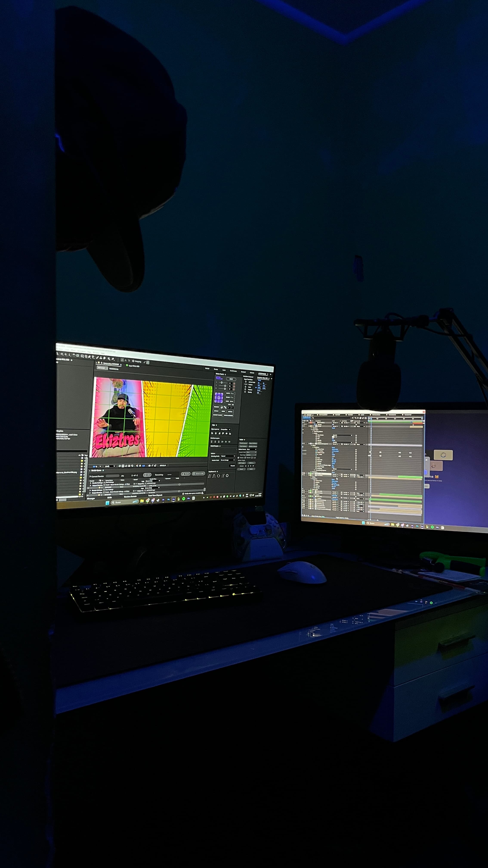Select the Puppet Pin tool in the toolbar
This screenshot has height=868, width=488.
coord(113,359)
